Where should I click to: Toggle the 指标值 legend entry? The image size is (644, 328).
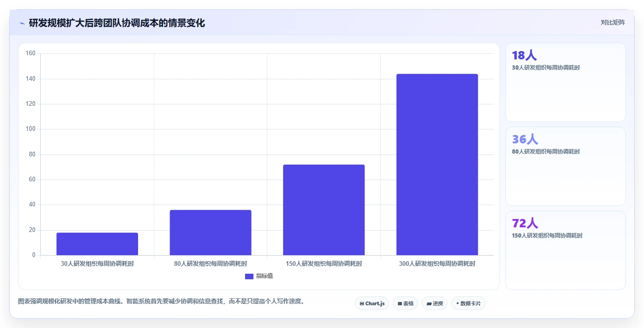point(259,276)
